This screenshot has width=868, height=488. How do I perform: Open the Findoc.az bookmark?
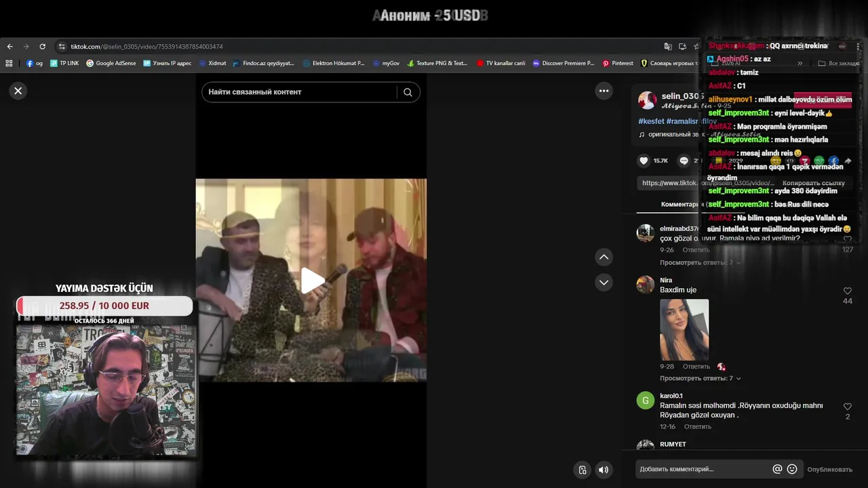pyautogui.click(x=264, y=63)
